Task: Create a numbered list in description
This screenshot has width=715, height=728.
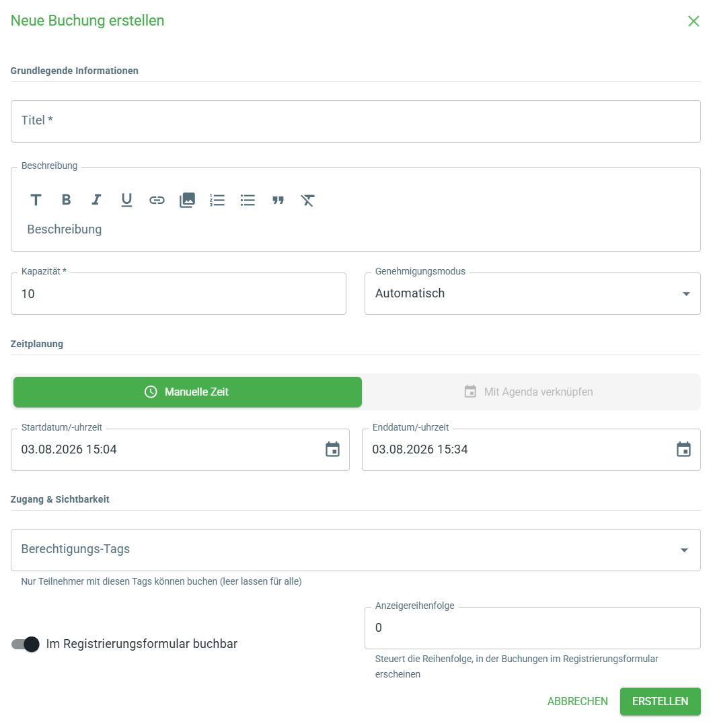Action: [217, 200]
